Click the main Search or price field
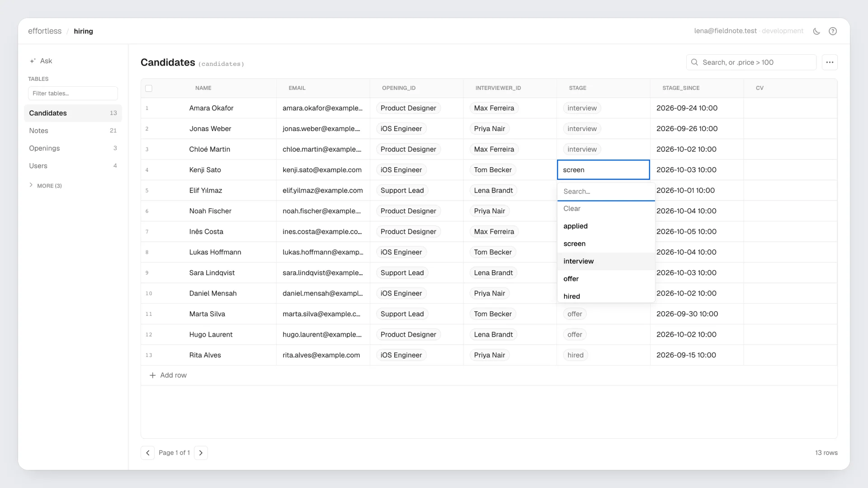Viewport: 868px width, 488px height. 751,62
